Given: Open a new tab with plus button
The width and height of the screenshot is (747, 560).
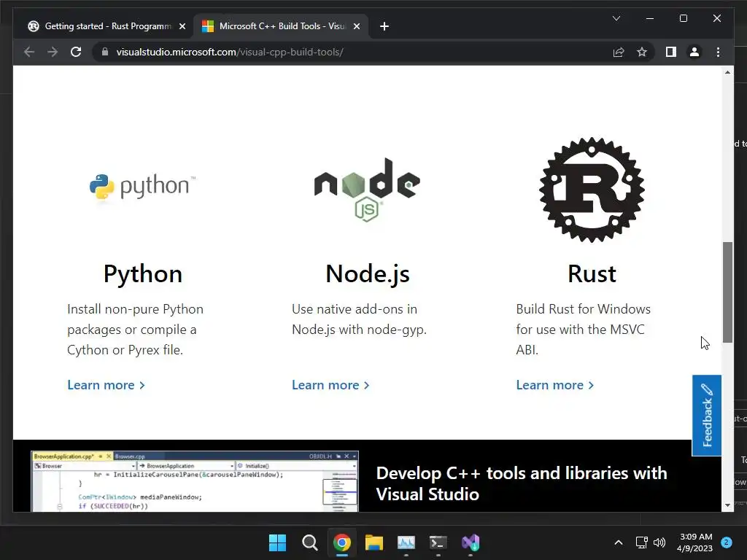Looking at the screenshot, I should tap(384, 26).
